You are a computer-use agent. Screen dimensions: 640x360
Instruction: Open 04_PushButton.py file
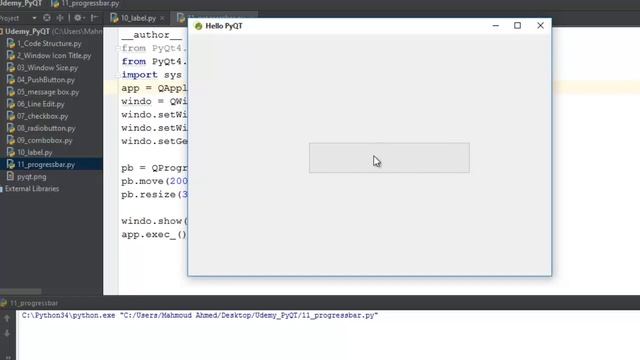coord(46,80)
